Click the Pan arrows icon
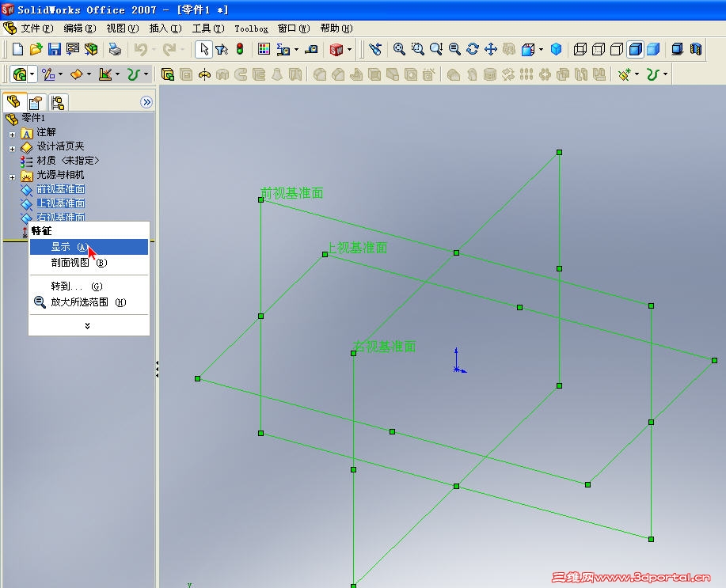The image size is (726, 588). point(491,49)
